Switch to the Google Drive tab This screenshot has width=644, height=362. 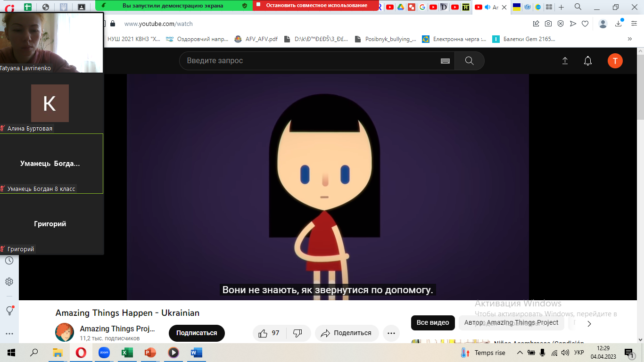click(400, 7)
